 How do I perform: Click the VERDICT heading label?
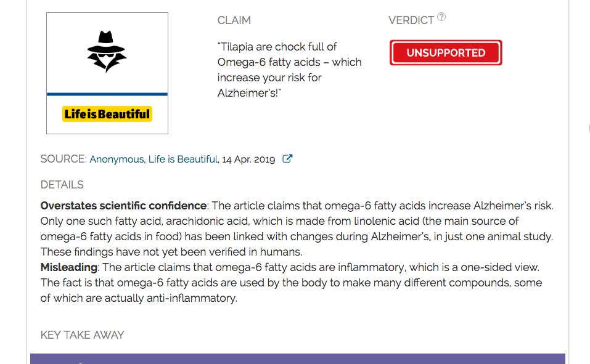point(411,20)
